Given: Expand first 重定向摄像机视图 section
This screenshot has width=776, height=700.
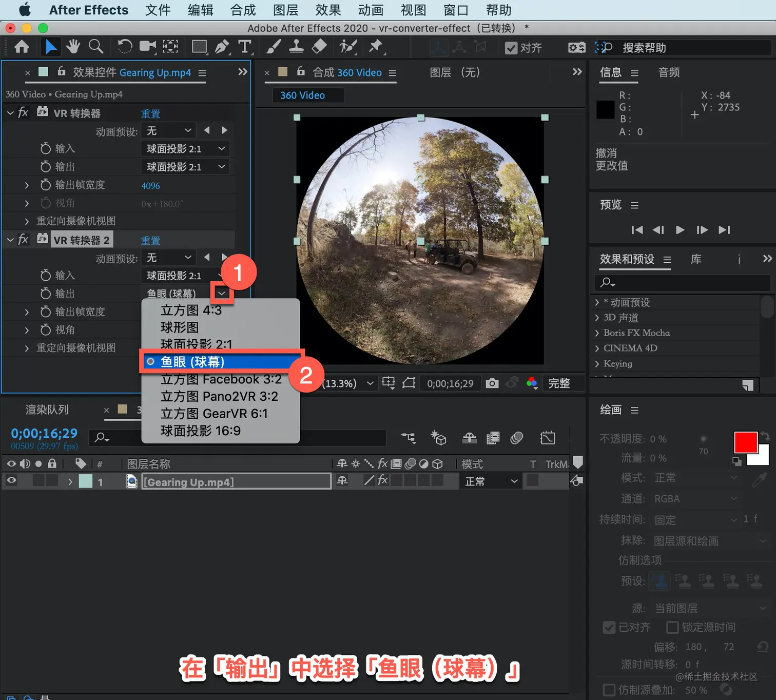Looking at the screenshot, I should pos(27,221).
